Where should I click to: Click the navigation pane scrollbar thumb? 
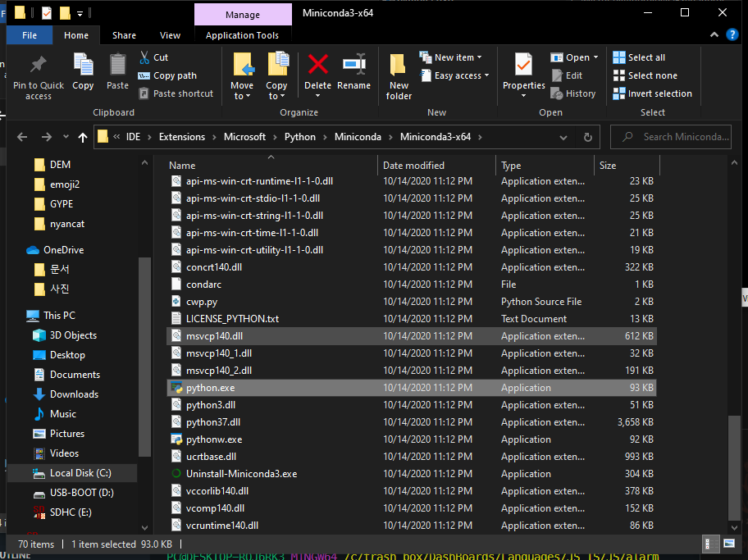(x=144, y=357)
